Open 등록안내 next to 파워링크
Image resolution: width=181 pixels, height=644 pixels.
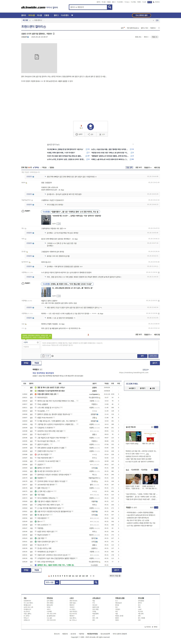pos(146,370)
